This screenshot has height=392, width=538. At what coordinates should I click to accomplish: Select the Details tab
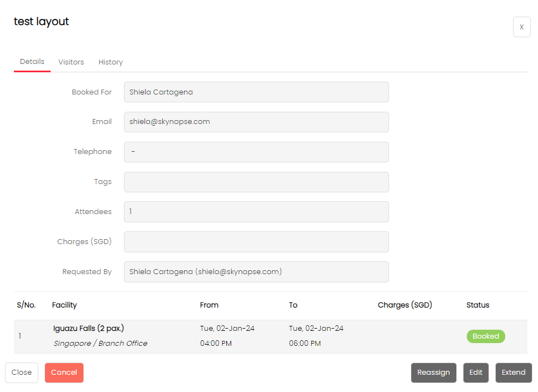click(x=32, y=62)
